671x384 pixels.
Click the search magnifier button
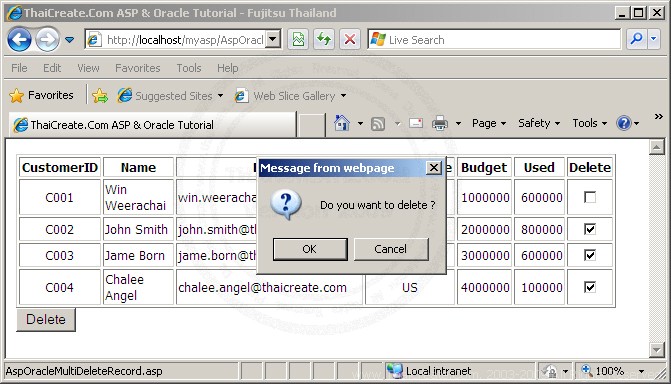(637, 39)
